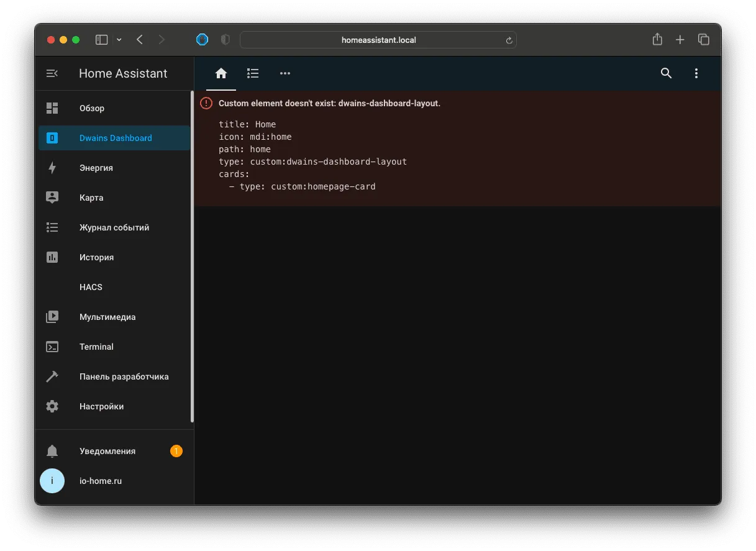Viewport: 756px width, 551px height.
Task: Click the Home Assistant title text
Action: click(123, 73)
